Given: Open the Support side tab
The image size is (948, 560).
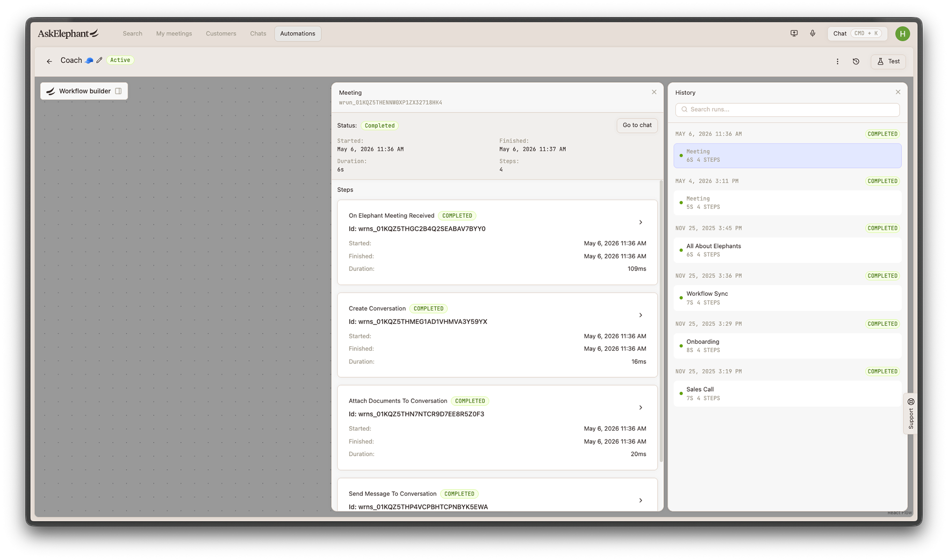Looking at the screenshot, I should click(x=911, y=414).
